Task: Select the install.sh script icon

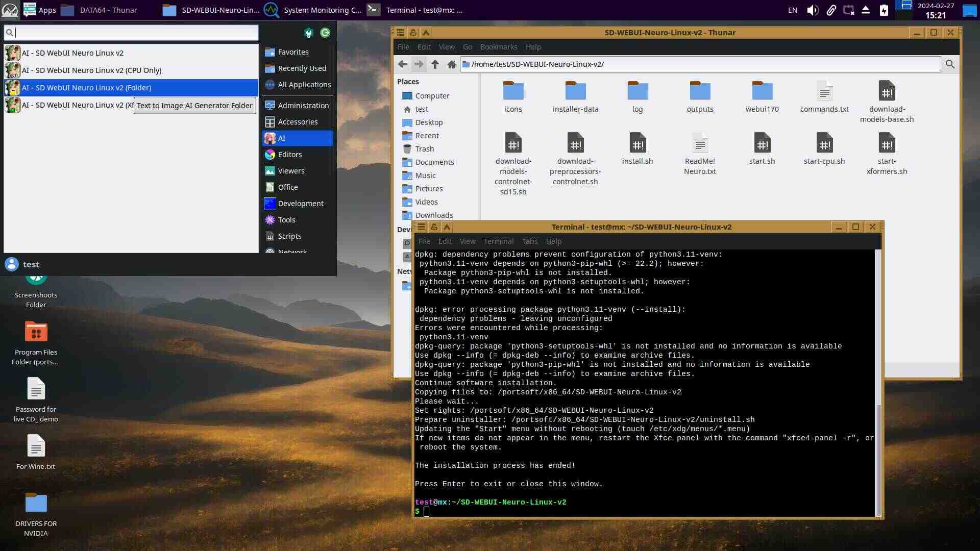Action: point(637,144)
